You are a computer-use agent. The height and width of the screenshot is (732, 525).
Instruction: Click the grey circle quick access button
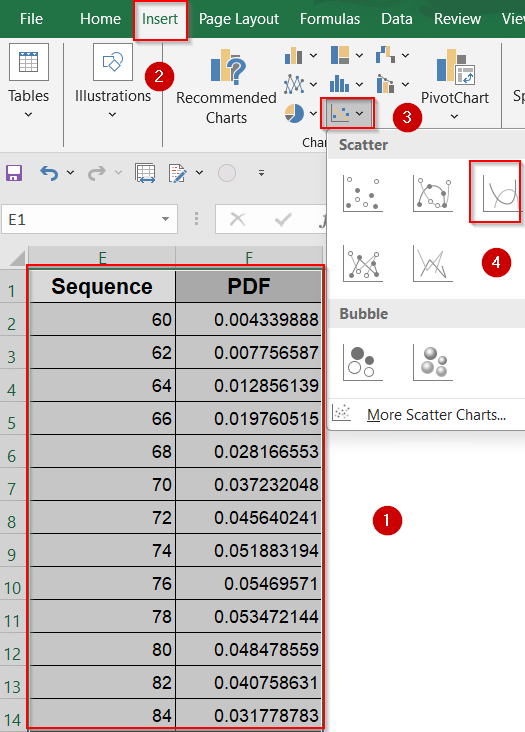pos(227,173)
